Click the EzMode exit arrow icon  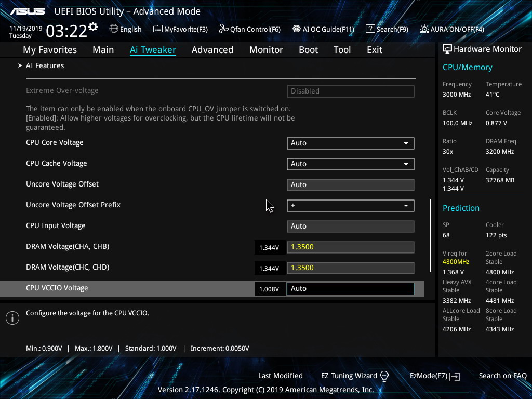455,376
